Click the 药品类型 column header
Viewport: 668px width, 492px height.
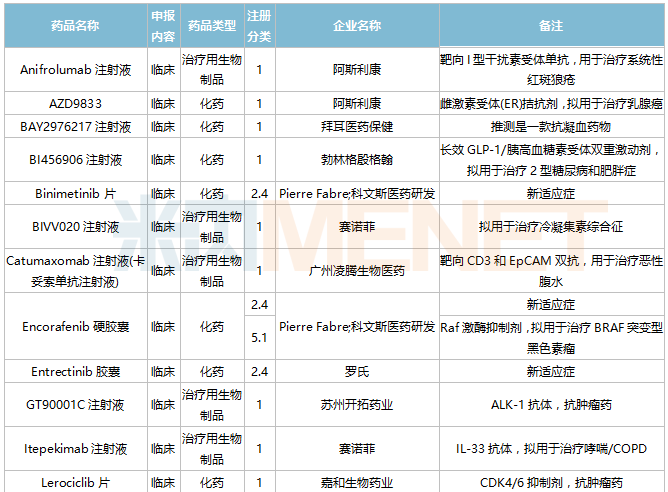click(x=212, y=26)
